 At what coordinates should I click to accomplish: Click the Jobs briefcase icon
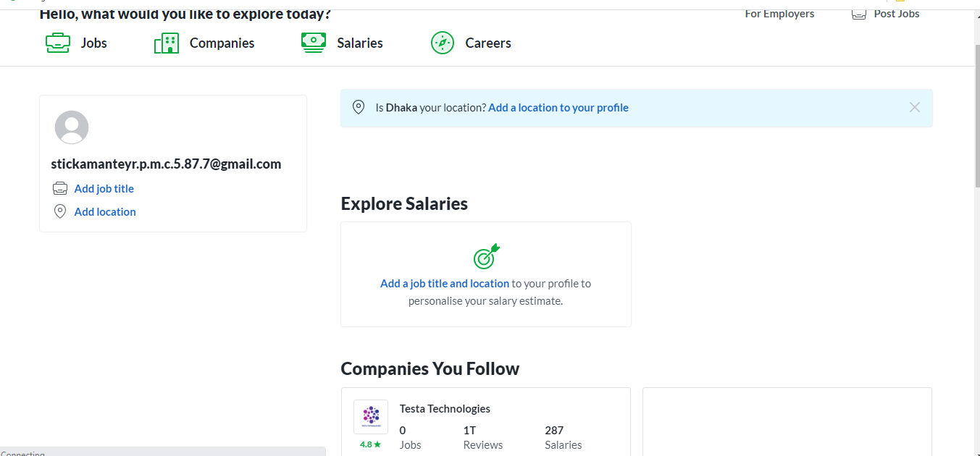[x=58, y=43]
